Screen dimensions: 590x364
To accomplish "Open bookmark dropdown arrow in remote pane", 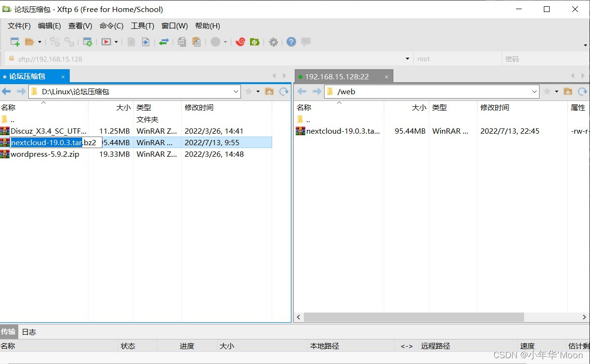I will pos(557,91).
